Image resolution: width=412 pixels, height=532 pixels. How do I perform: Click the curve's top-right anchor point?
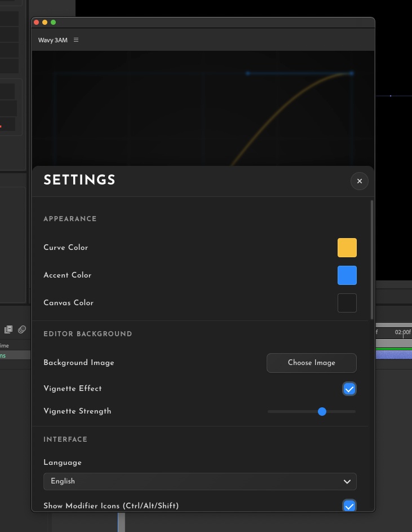pos(352,73)
